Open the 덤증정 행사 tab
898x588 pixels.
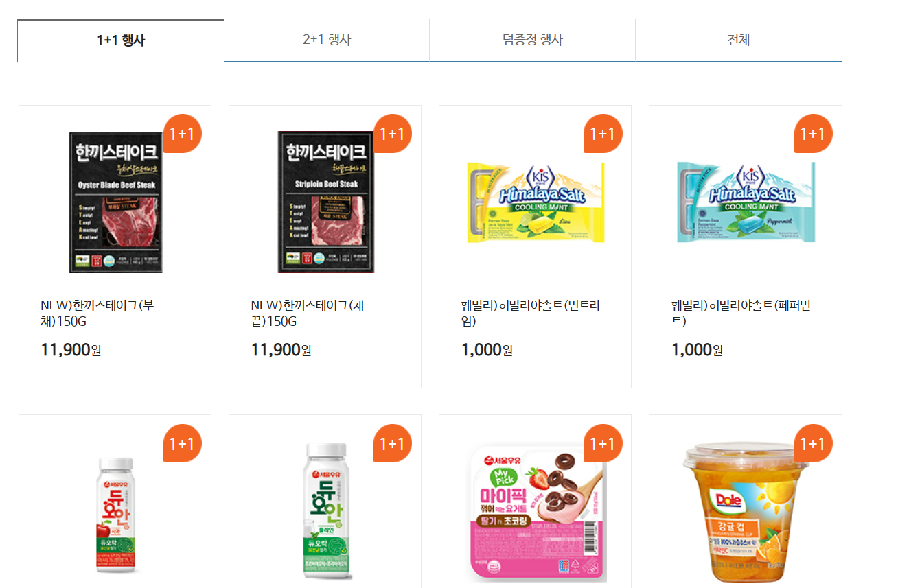tap(533, 40)
